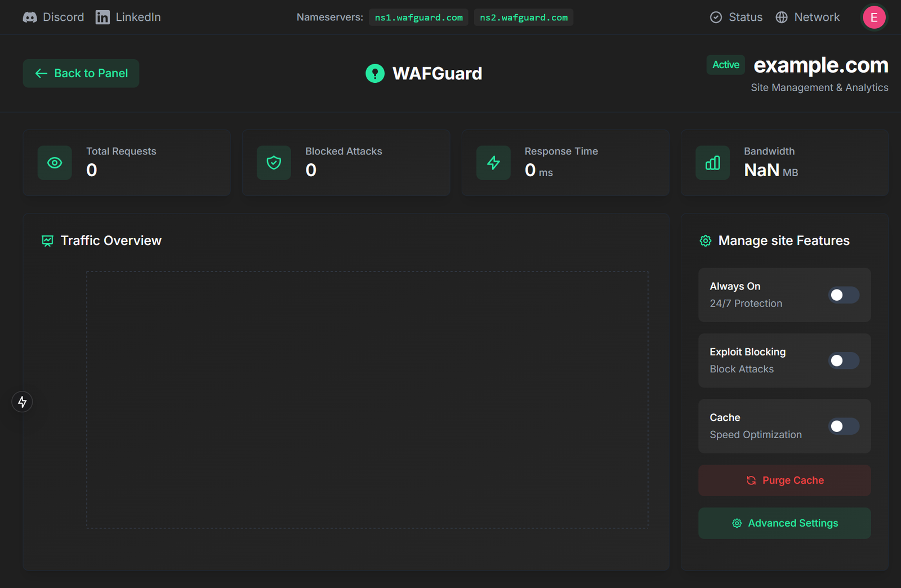901x588 pixels.
Task: Click the Purge Cache button
Action: click(784, 480)
